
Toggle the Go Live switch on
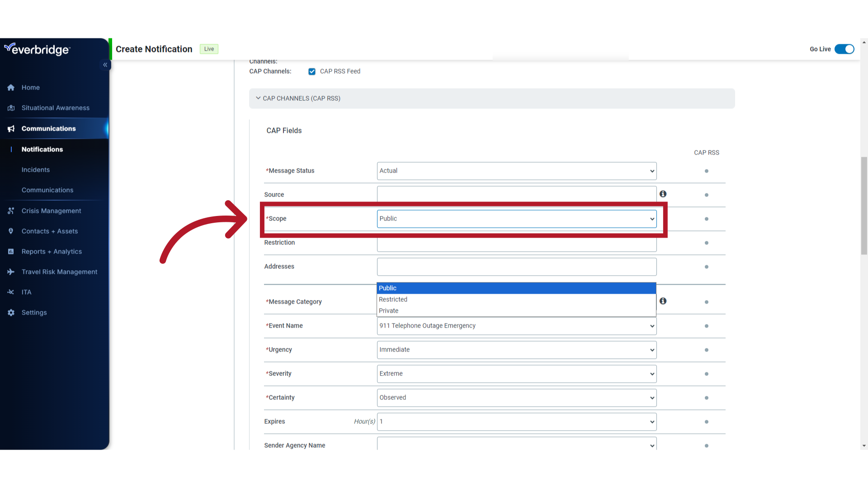click(x=845, y=49)
